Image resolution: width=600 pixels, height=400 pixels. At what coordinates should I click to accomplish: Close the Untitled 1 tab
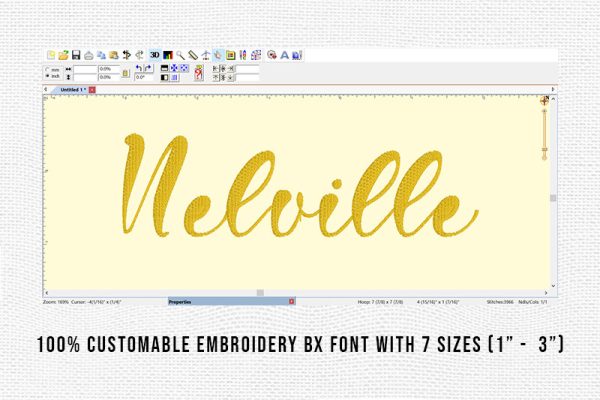92,90
